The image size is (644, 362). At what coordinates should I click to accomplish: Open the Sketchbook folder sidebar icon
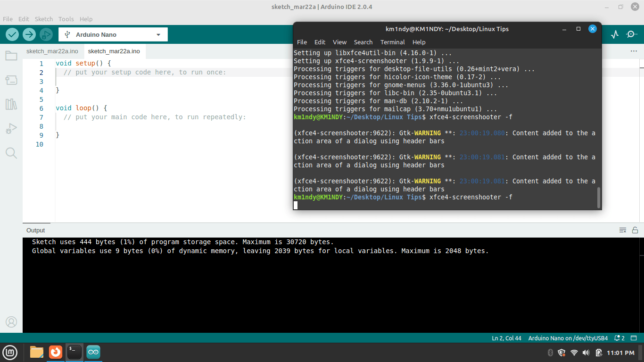[x=11, y=56]
